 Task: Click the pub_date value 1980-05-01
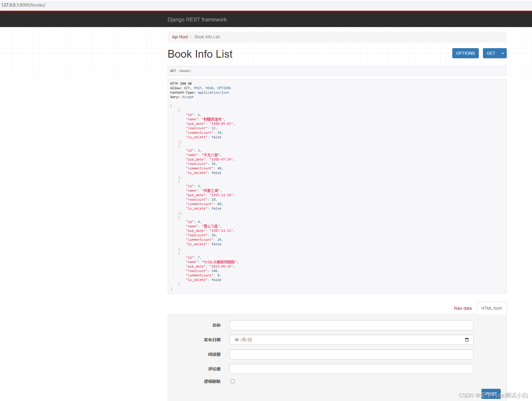[x=221, y=124]
